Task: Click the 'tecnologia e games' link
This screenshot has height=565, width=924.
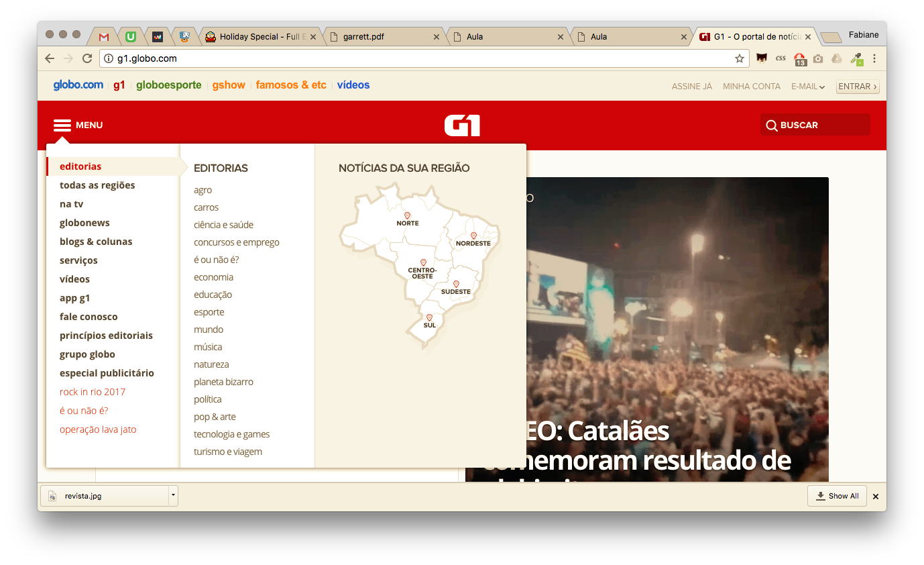Action: [x=231, y=434]
